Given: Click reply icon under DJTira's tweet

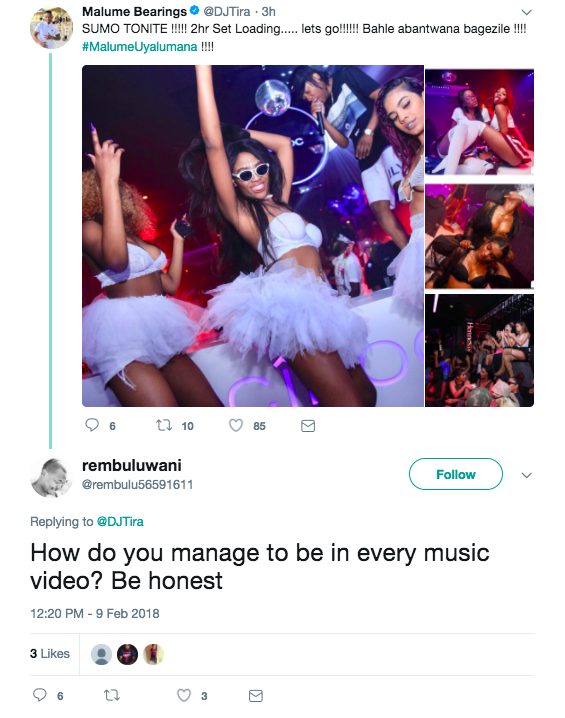Looking at the screenshot, I should [x=92, y=425].
